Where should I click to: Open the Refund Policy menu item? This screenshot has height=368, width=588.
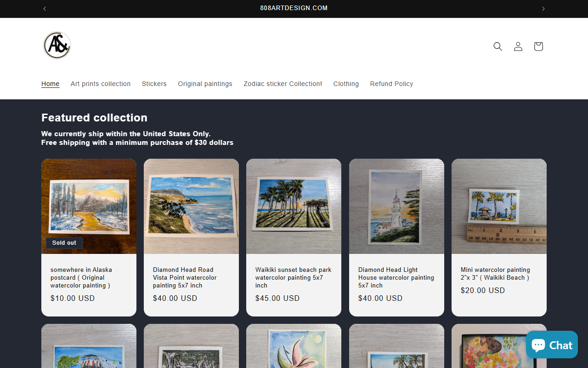click(x=391, y=84)
